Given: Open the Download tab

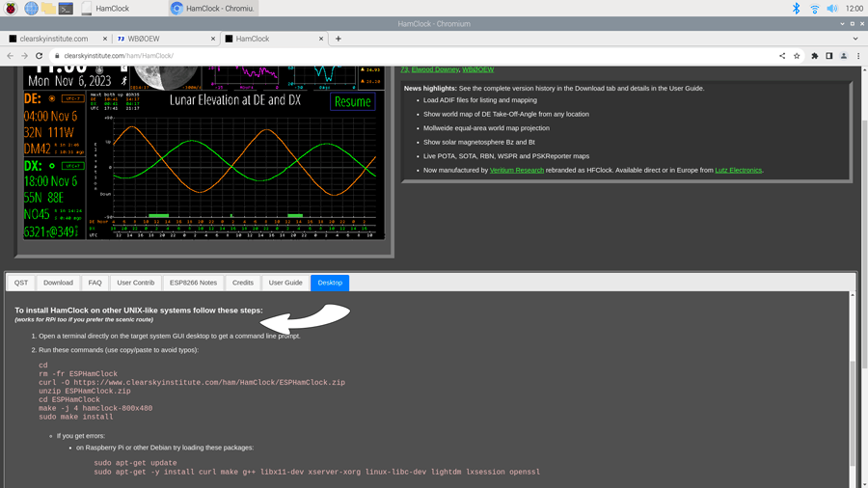Looking at the screenshot, I should (x=58, y=283).
